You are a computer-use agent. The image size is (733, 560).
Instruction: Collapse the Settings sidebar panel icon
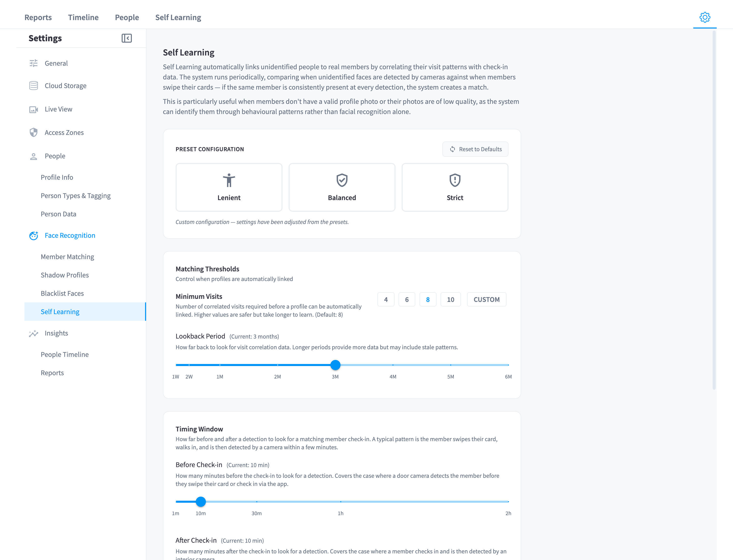tap(127, 38)
